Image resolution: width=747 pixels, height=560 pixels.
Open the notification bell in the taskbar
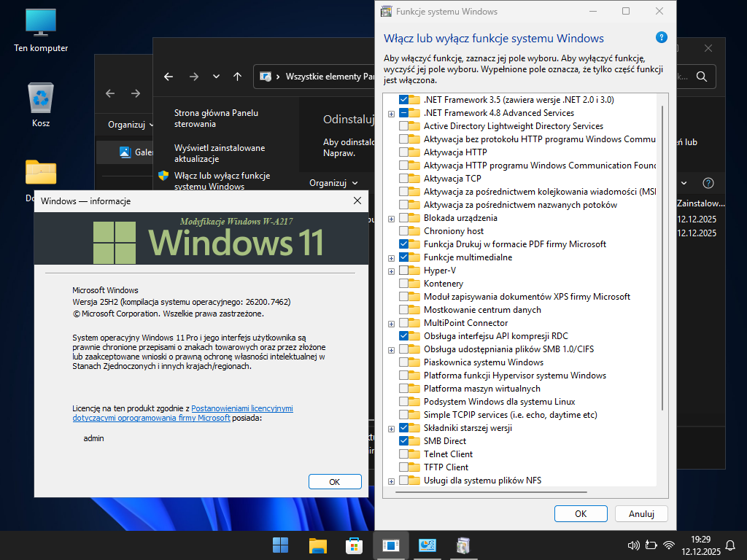click(730, 545)
